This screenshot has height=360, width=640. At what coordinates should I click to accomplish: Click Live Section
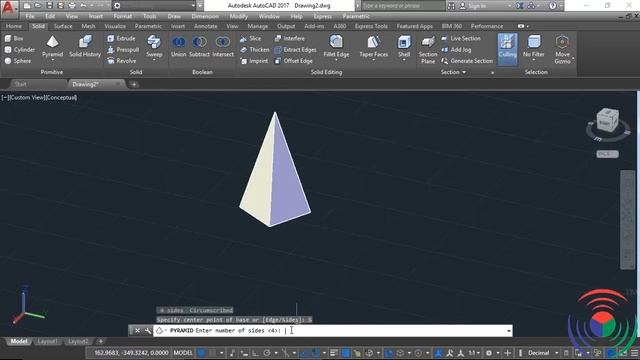[x=461, y=38]
